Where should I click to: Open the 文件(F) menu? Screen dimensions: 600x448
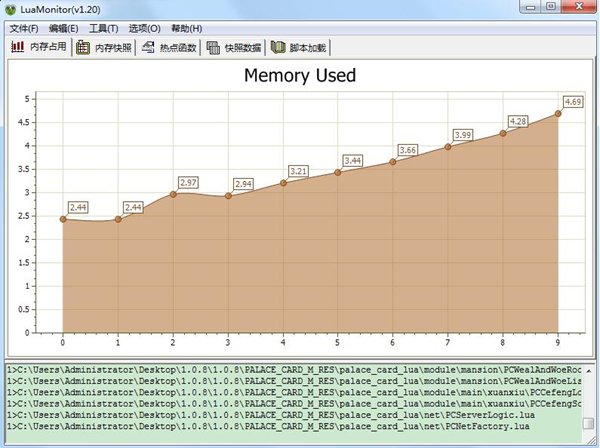(24, 29)
